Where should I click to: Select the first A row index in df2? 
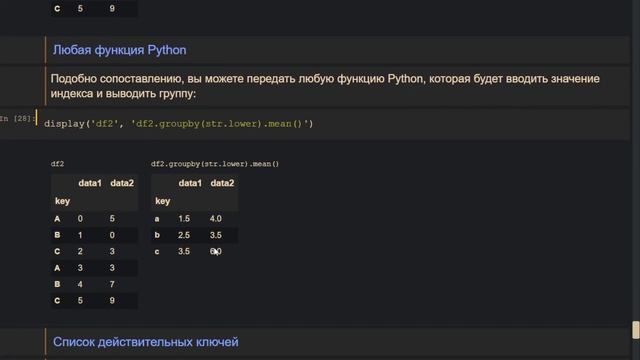(x=57, y=219)
